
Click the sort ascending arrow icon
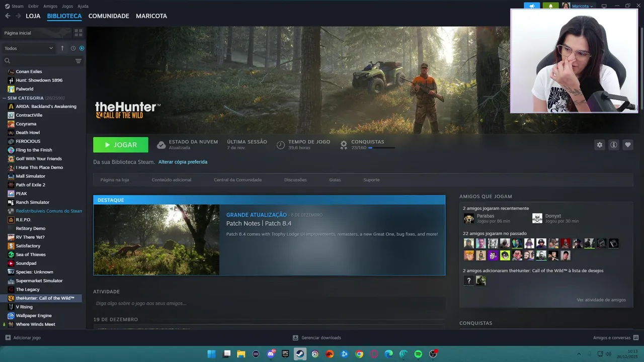coord(62,48)
